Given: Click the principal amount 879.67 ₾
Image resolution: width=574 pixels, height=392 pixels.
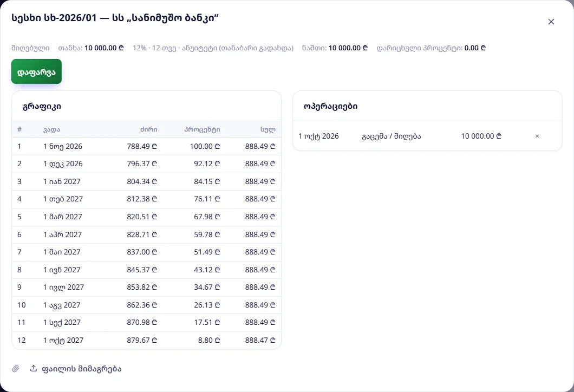Looking at the screenshot, I should 142,341.
